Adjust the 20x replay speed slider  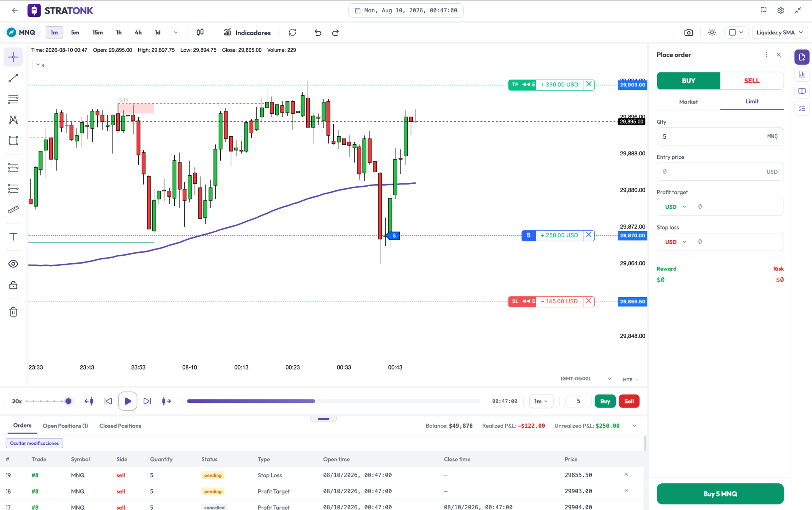pos(49,401)
